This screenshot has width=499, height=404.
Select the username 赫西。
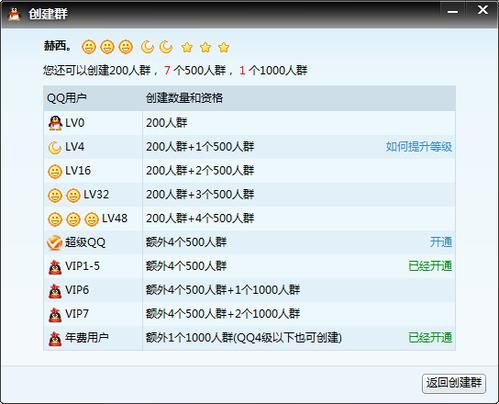pos(57,46)
